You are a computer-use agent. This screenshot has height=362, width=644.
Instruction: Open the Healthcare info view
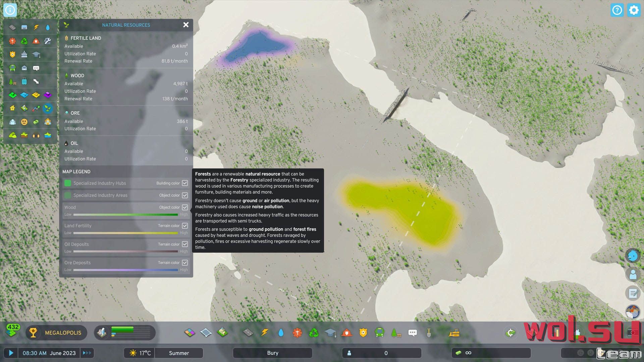[12, 41]
